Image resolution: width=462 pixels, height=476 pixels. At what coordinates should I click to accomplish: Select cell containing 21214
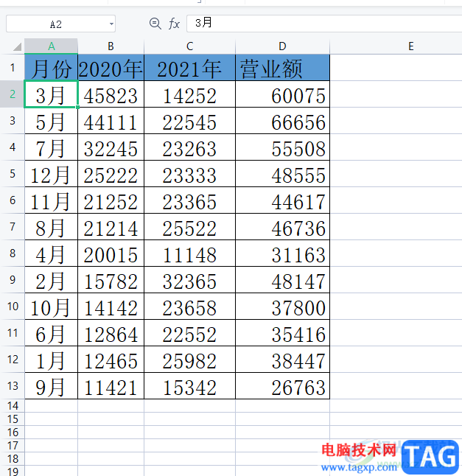pyautogui.click(x=111, y=227)
